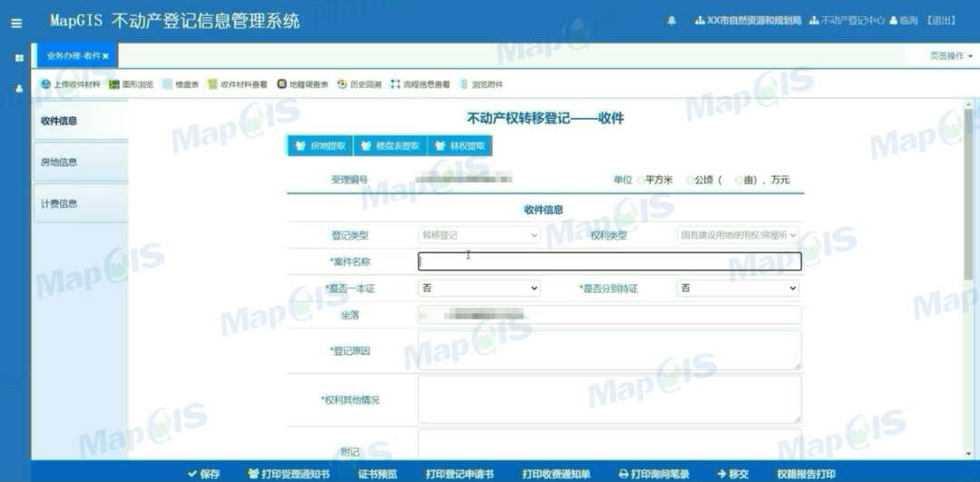Toggle the hamburger menu icon
This screenshot has width=980, height=482.
17,24
